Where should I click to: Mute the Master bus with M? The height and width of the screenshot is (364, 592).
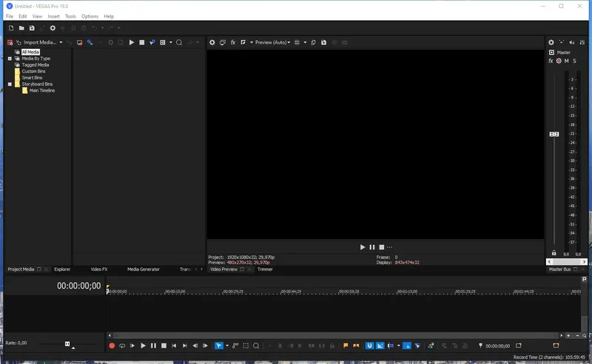(x=567, y=61)
